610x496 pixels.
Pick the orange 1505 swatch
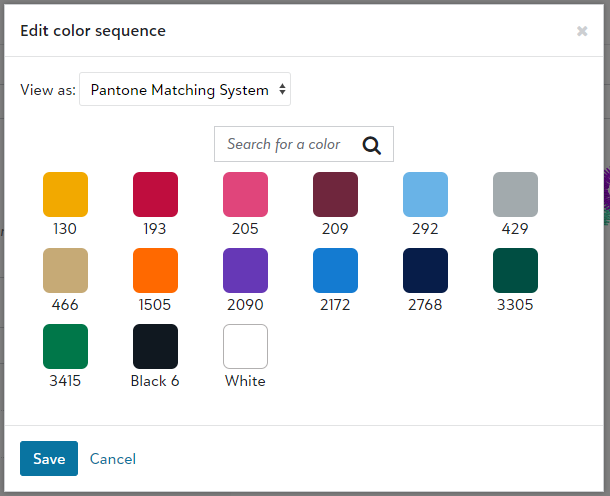[155, 270]
